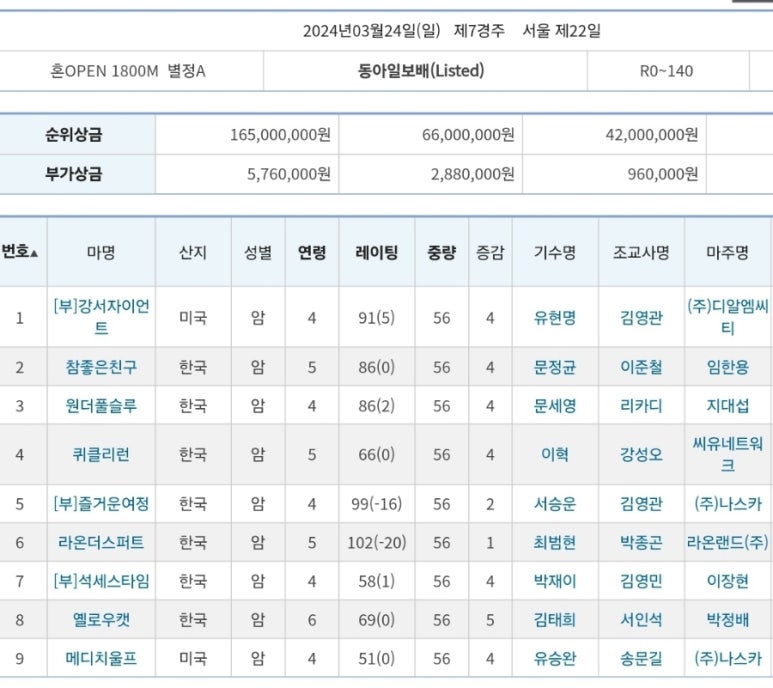Image resolution: width=773 pixels, height=688 pixels.
Task: Open owner 임한용 link
Action: pos(728,367)
